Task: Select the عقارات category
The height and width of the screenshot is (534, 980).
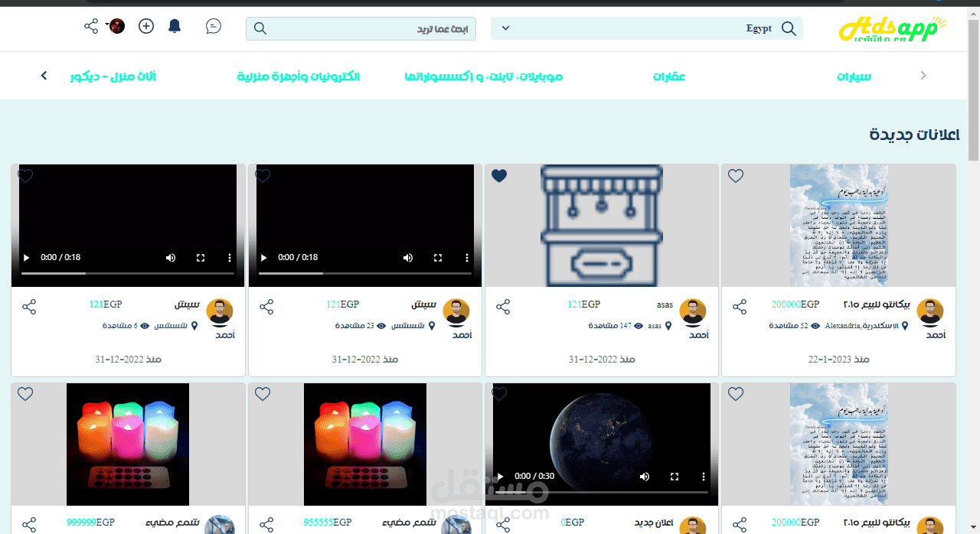Action: (669, 77)
